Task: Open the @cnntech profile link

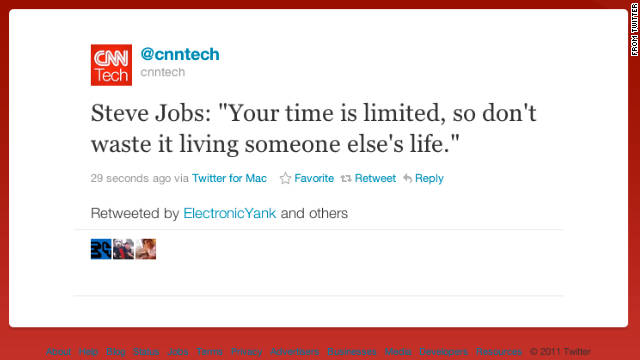Action: tap(180, 54)
